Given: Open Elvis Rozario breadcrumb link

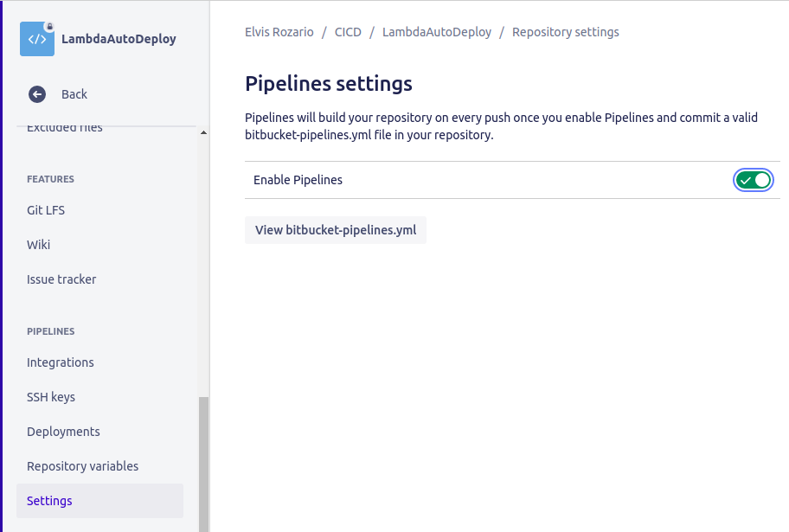Looking at the screenshot, I should [x=279, y=32].
